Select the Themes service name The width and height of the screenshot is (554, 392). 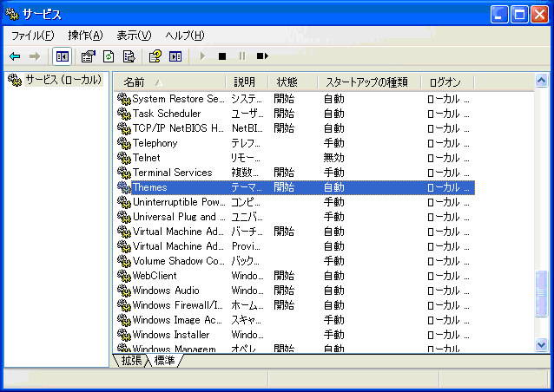[x=150, y=187]
